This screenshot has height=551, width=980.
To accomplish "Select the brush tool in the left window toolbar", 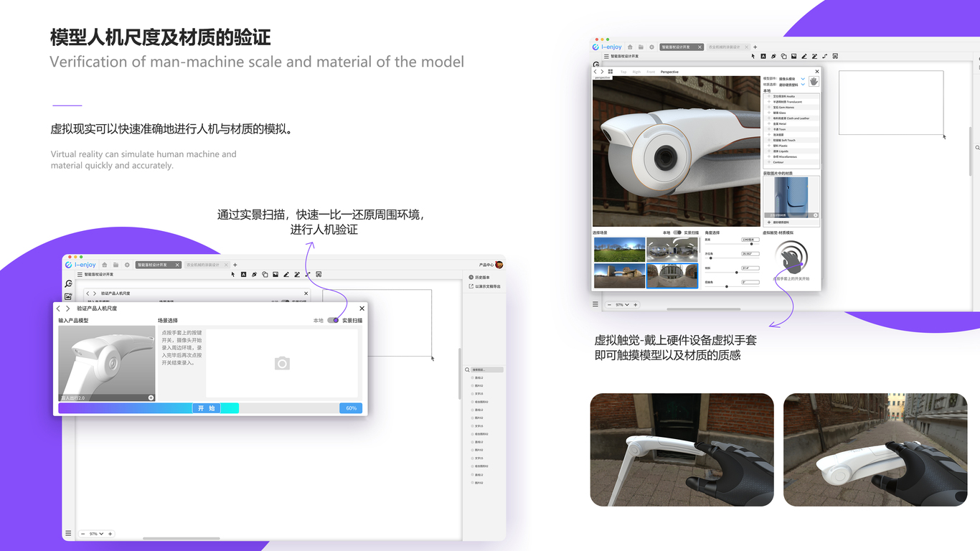I will pyautogui.click(x=286, y=274).
